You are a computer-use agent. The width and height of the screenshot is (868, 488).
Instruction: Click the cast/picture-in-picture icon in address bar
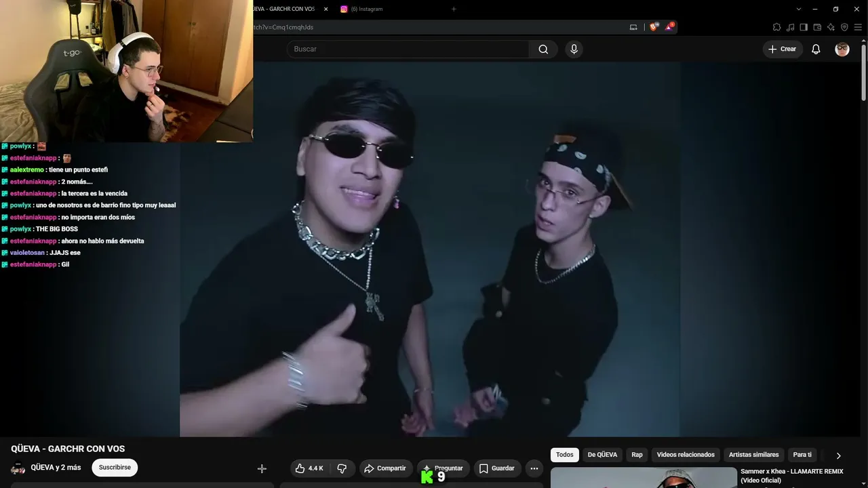coord(633,27)
